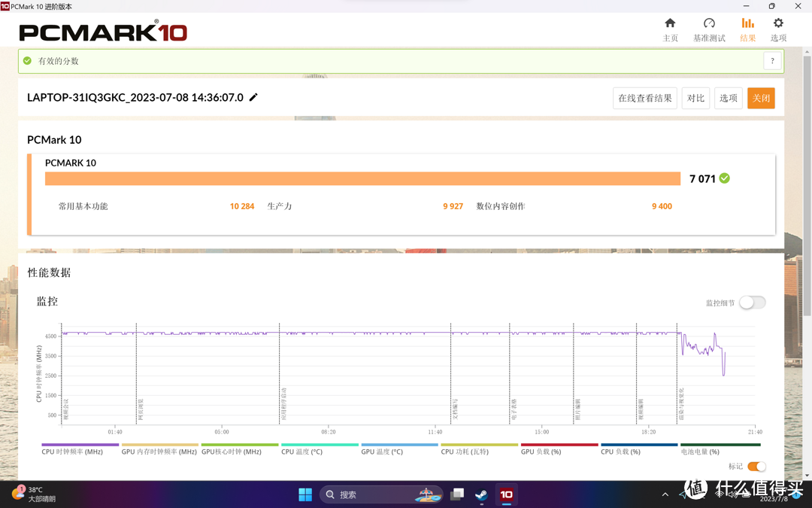Click the orange 关闭 button
The height and width of the screenshot is (508, 812).
[x=761, y=98]
